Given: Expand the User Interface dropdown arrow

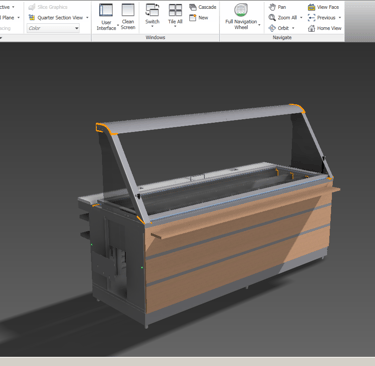Looking at the screenshot, I should (x=118, y=25).
